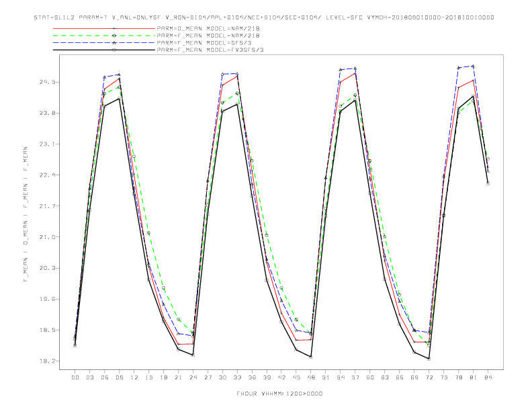Image resolution: width=532 pixels, height=411 pixels.
Task: Click x-axis label FHOUR VHHMM: 1200>0000
Action: (279, 394)
